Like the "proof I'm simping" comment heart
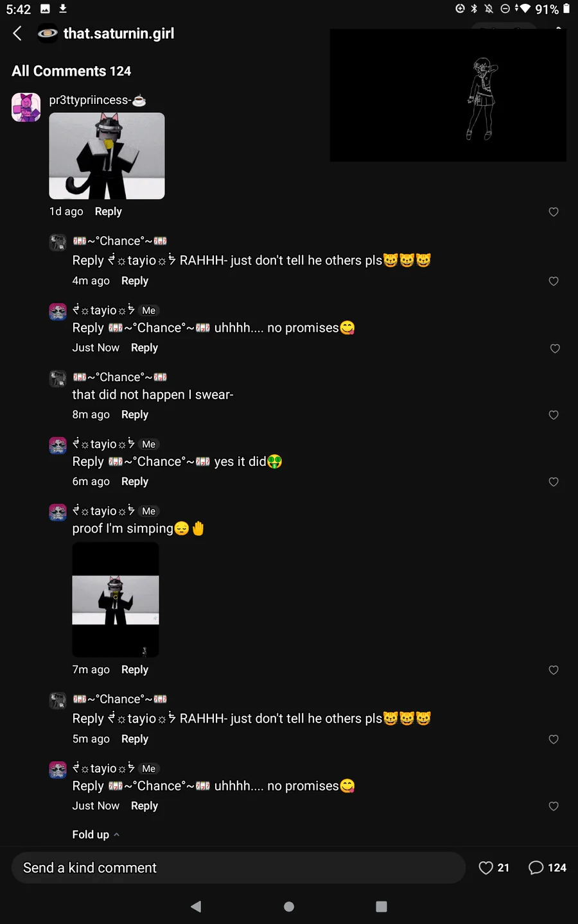578x924 pixels. 554,670
